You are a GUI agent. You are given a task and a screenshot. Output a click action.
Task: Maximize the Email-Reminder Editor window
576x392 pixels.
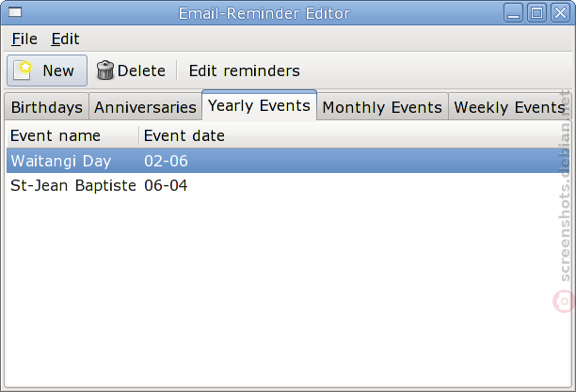[536, 13]
